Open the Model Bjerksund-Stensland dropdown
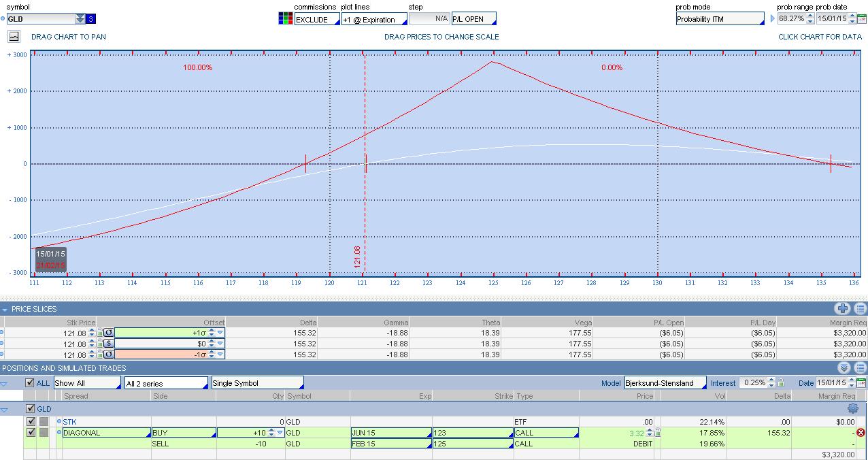868x460 pixels. (x=665, y=383)
